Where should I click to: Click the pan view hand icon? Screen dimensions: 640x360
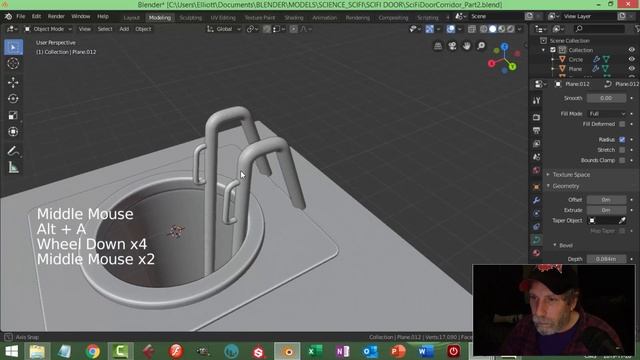click(x=467, y=46)
